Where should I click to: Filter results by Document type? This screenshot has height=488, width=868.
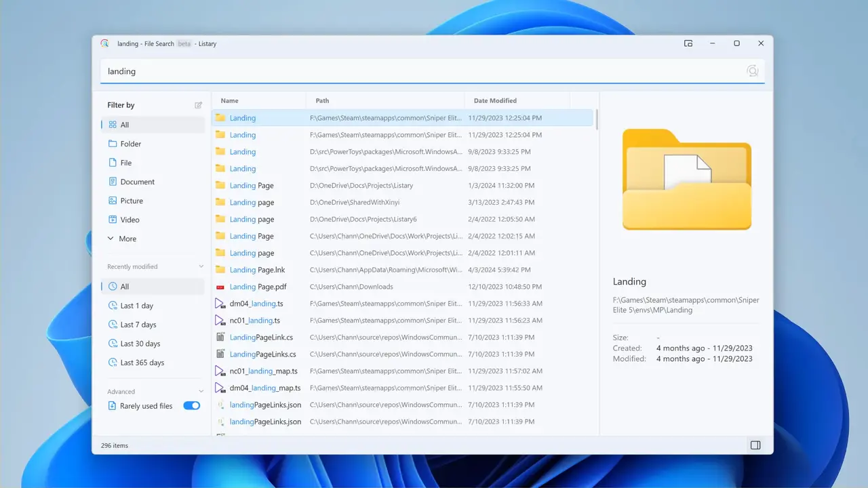(x=138, y=182)
